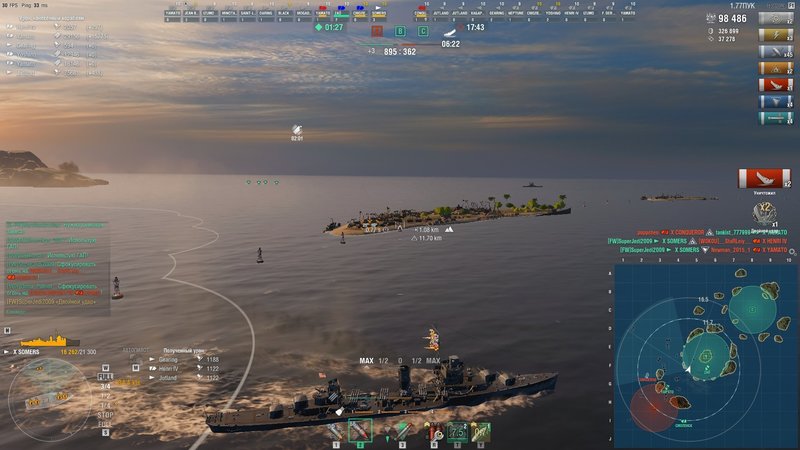Click the X SOMERS ship name label

[x=26, y=352]
